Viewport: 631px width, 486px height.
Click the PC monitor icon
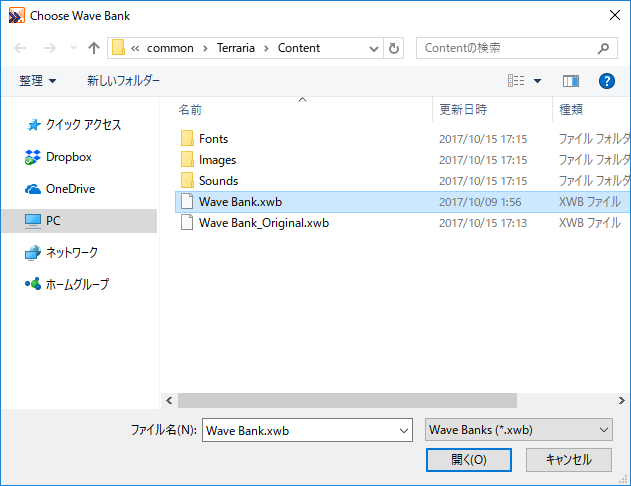point(33,221)
